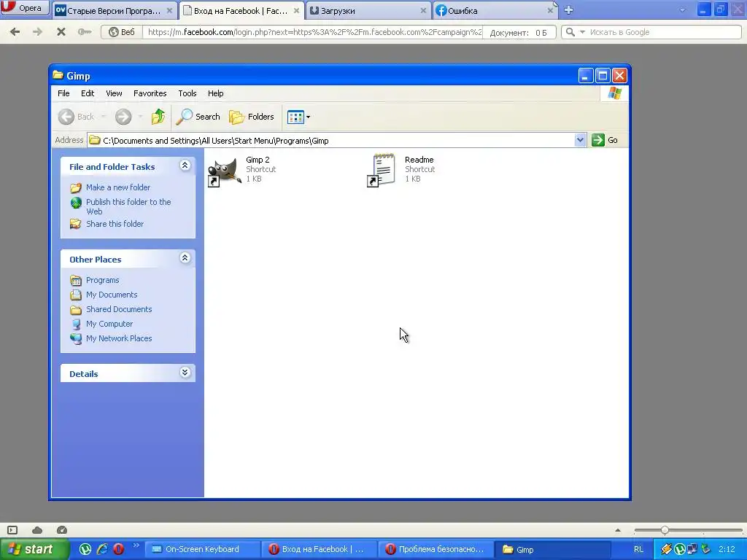Image resolution: width=747 pixels, height=560 pixels.
Task: Open the Windows start menu
Action: [34, 549]
